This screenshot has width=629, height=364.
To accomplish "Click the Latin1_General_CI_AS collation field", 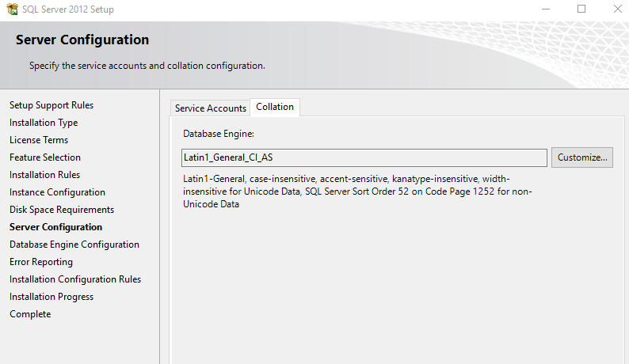I will [x=364, y=157].
